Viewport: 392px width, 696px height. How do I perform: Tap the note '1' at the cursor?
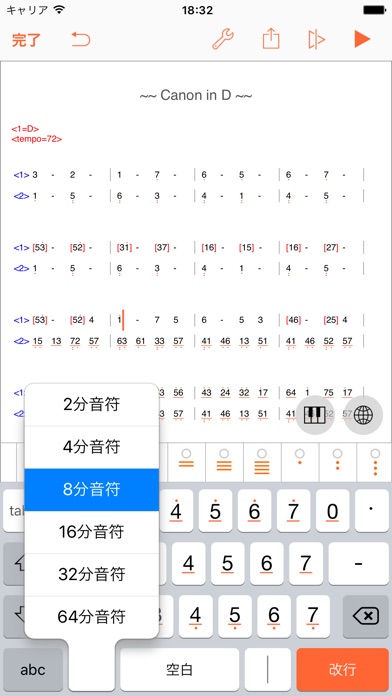tap(119, 320)
